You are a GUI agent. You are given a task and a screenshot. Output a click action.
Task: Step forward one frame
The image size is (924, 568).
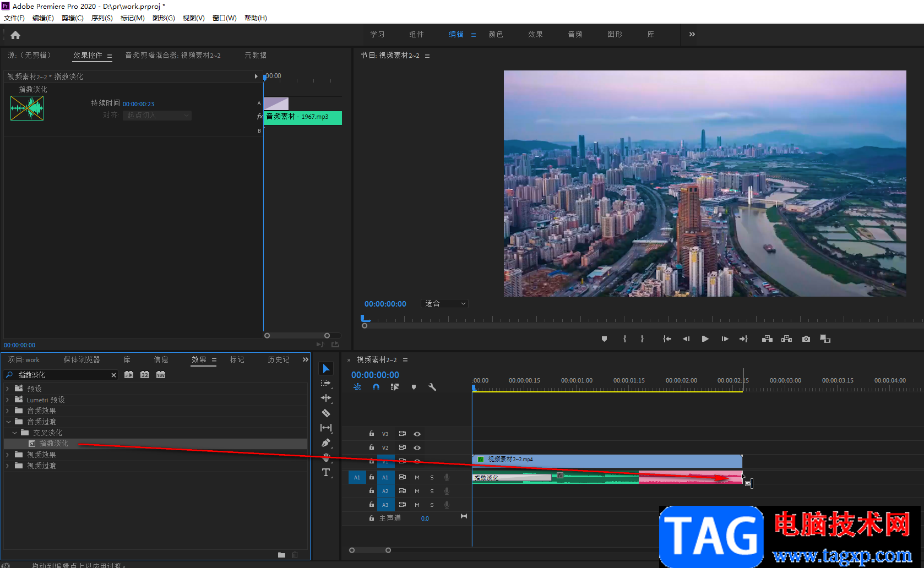coord(725,339)
